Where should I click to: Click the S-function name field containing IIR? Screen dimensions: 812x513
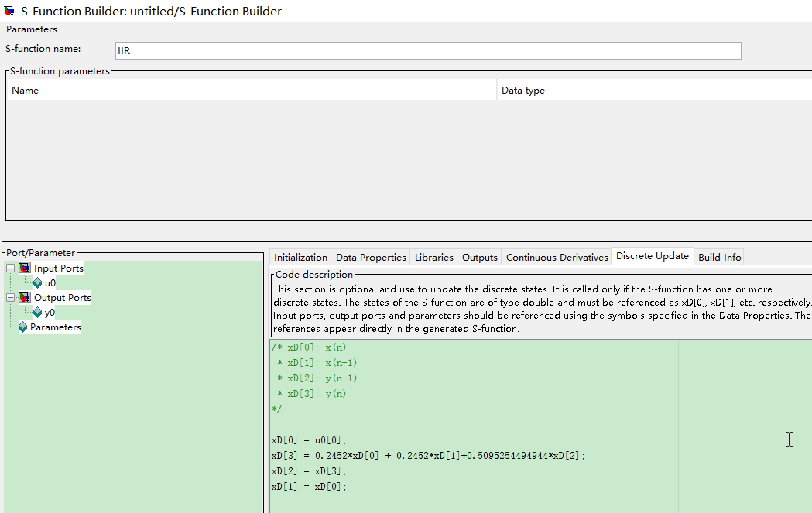point(428,51)
